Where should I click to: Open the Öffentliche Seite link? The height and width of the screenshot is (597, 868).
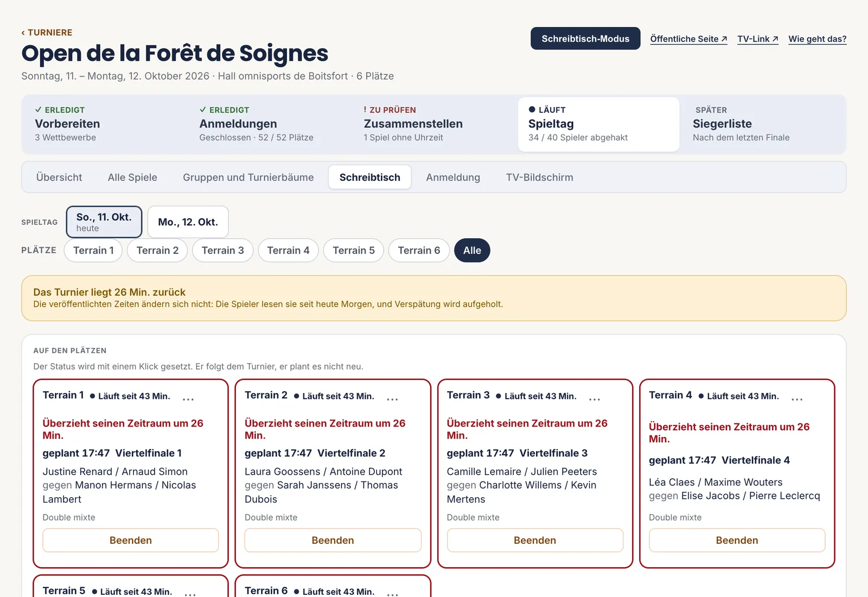[688, 39]
